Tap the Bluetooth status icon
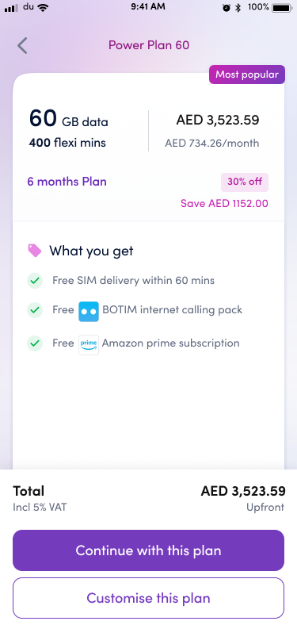Image resolution: width=297 pixels, height=644 pixels. pos(238,7)
